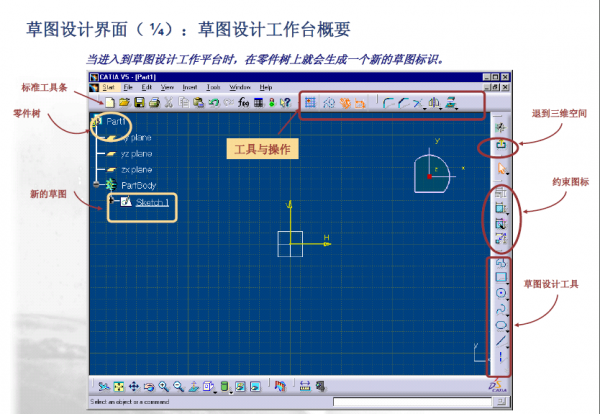600x414 pixels.
Task: Open the Ellipse tool flyout arrow
Action: coord(507,331)
